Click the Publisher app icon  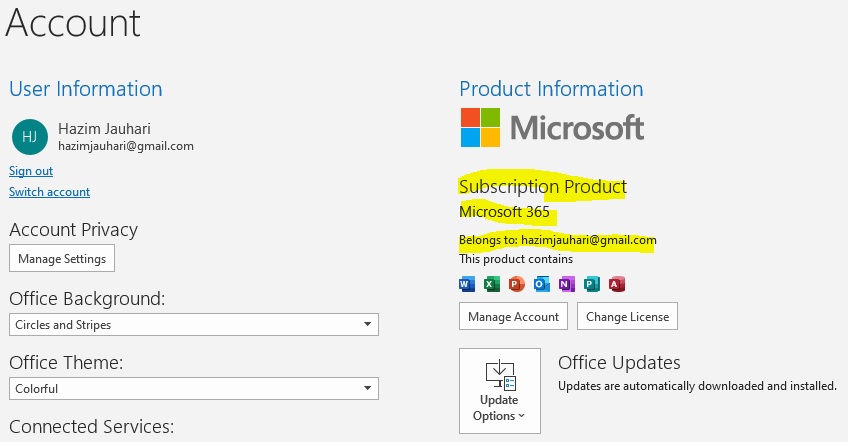click(x=592, y=284)
